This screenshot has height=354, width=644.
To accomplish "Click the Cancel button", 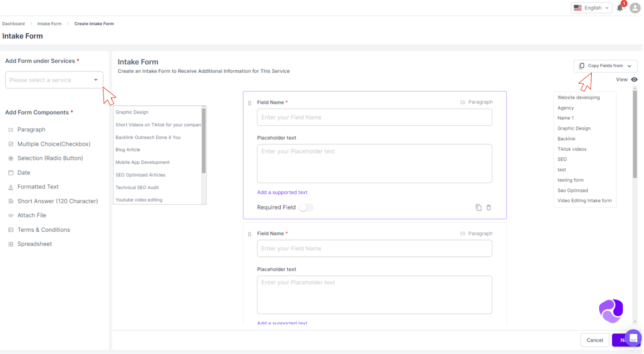I will tap(594, 340).
